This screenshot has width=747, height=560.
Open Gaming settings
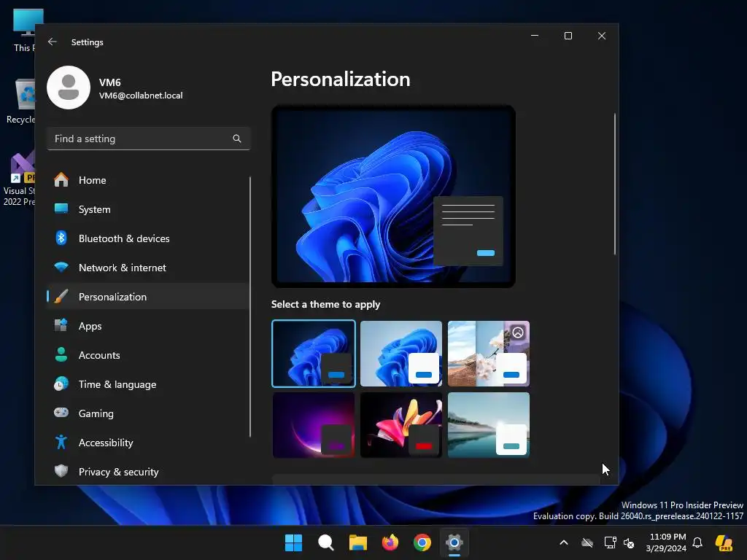click(x=148, y=413)
